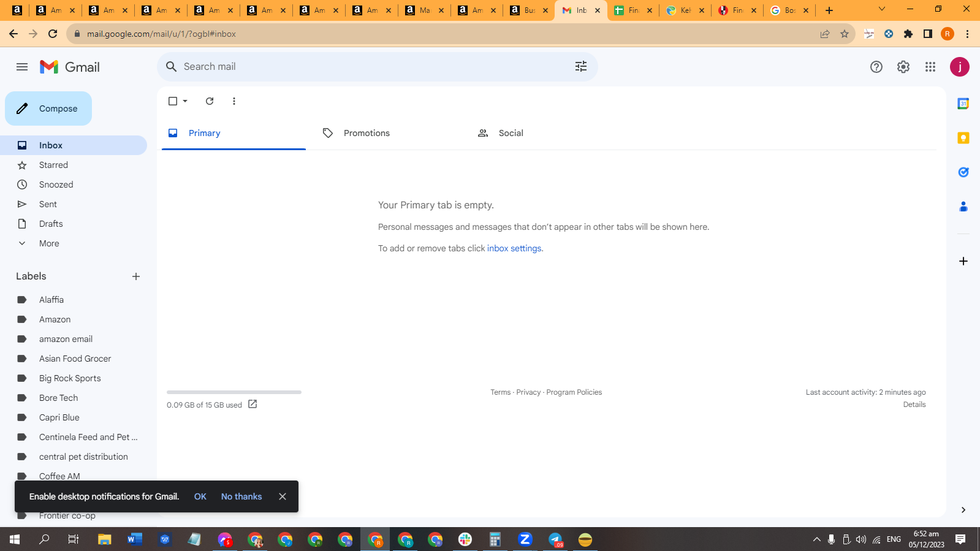
Task: Open Google Keep side panel
Action: point(963,138)
